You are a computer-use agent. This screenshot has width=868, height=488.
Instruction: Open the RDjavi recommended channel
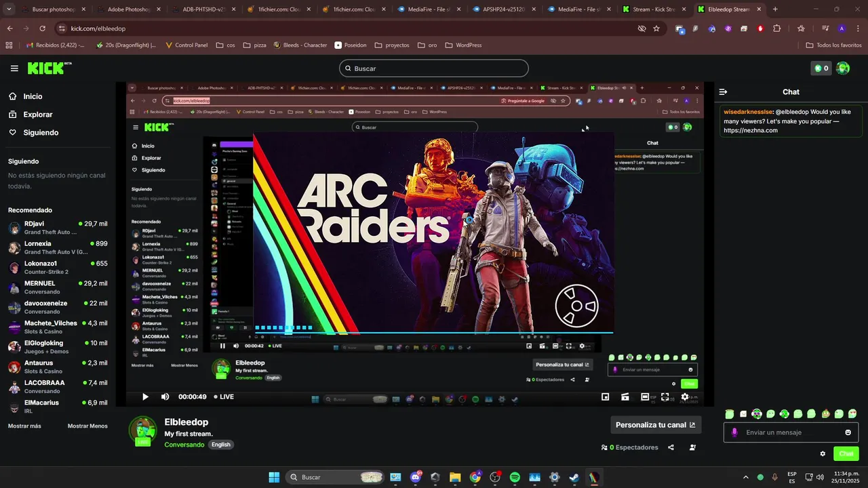pos(58,228)
